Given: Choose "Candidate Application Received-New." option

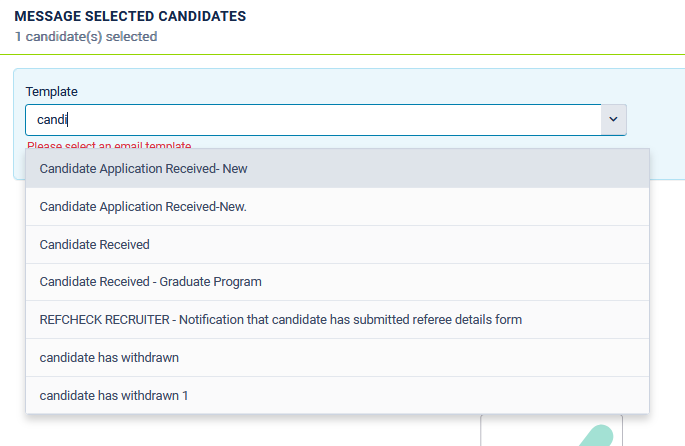Looking at the screenshot, I should click(x=337, y=207).
